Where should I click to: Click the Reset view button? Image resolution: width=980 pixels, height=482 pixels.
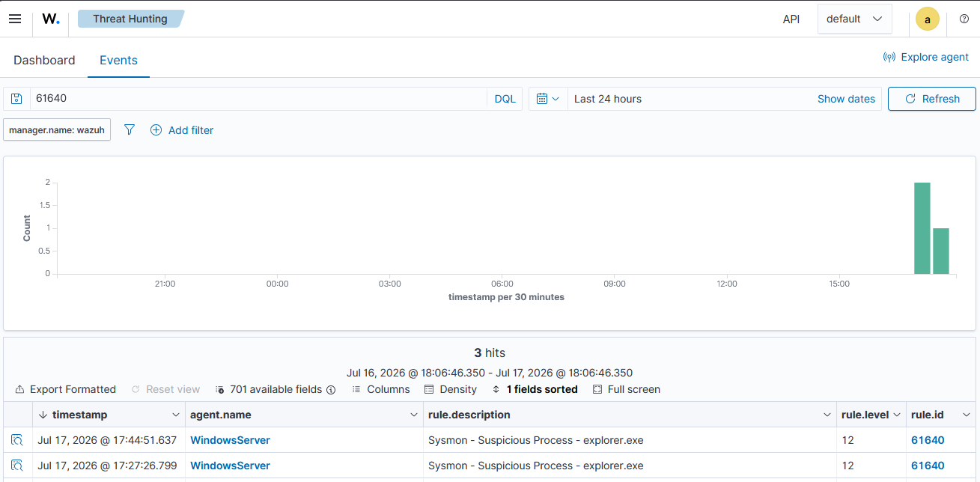point(165,390)
